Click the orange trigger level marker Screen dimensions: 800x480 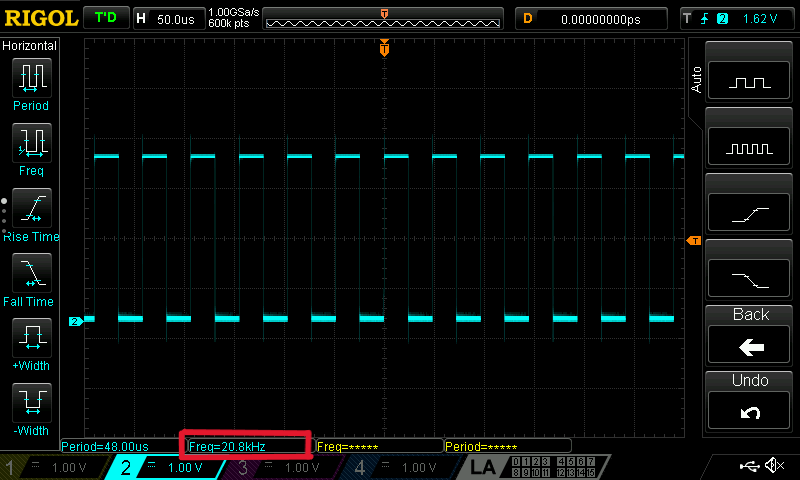pos(692,242)
